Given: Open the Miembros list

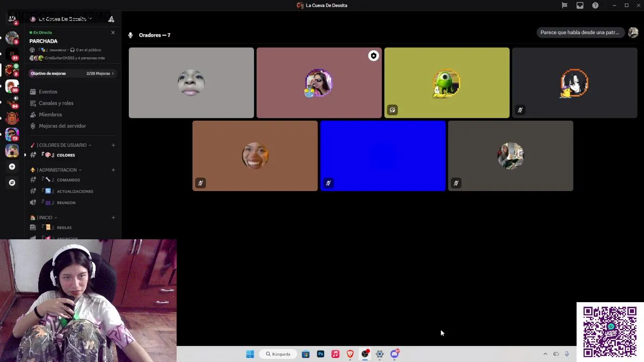Looking at the screenshot, I should click(x=72, y=115).
